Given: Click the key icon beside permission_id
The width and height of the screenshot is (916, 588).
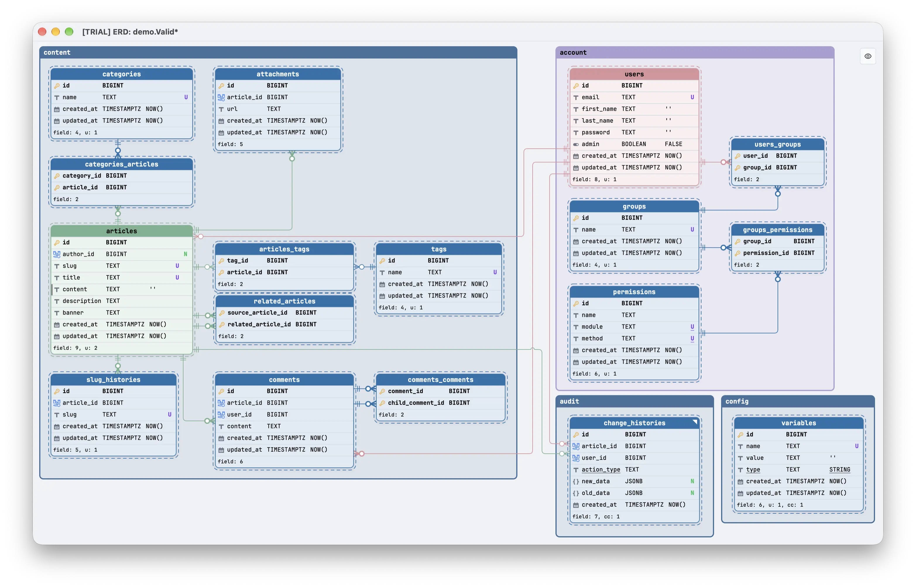Looking at the screenshot, I should point(737,253).
